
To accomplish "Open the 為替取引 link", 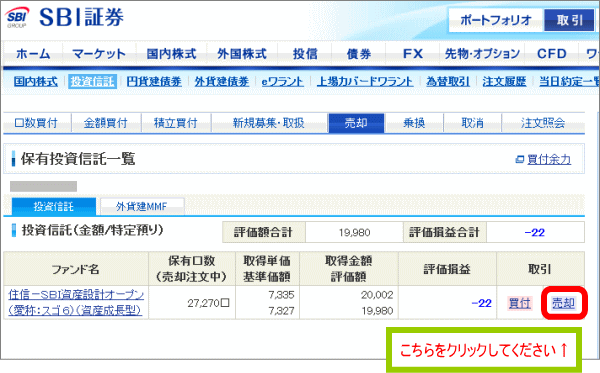I will tap(448, 81).
